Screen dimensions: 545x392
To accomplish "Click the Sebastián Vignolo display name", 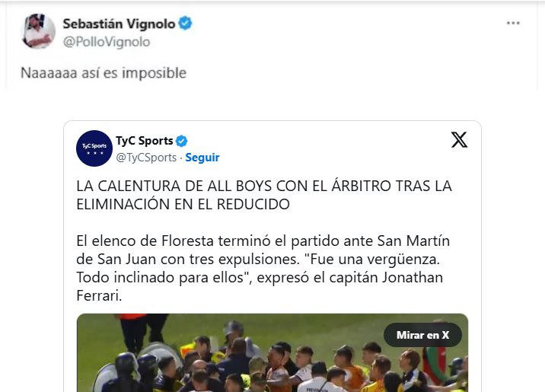I will pos(119,24).
